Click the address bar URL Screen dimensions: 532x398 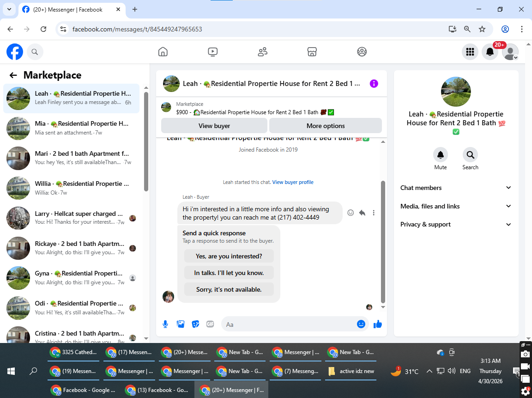137,29
